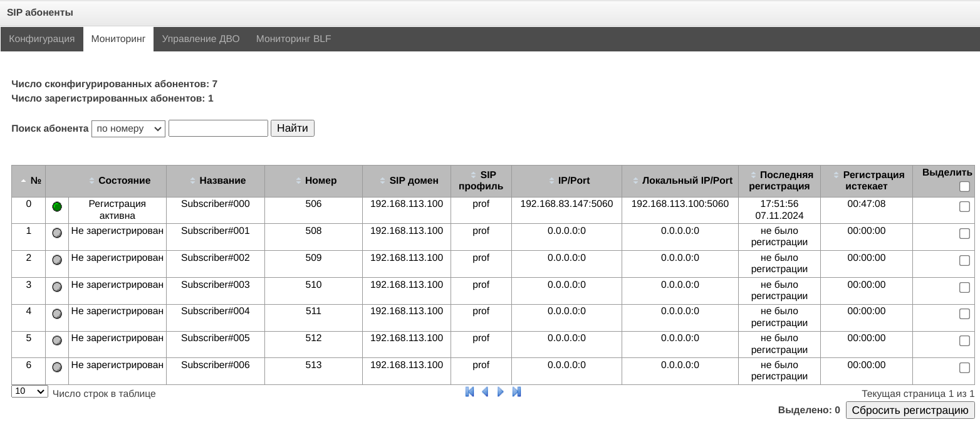Open the 'по номеру' search type dropdown
Viewport: 980px width, 422px height.
coord(128,129)
